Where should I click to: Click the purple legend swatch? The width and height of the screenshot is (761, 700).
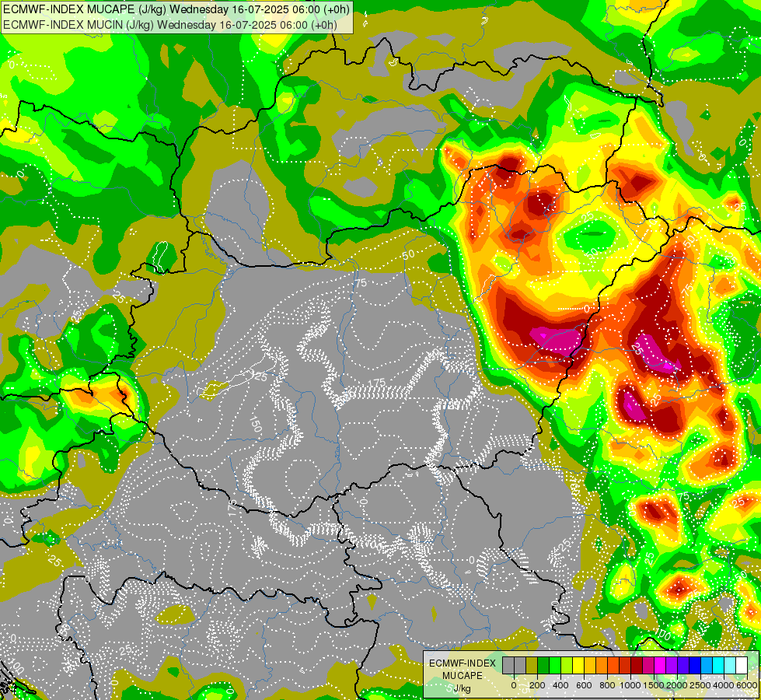pyautogui.click(x=672, y=666)
